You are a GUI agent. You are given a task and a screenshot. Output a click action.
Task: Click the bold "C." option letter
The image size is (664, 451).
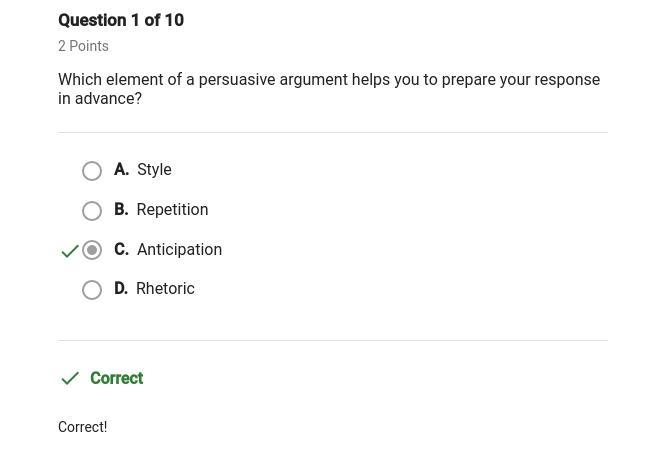click(x=121, y=250)
